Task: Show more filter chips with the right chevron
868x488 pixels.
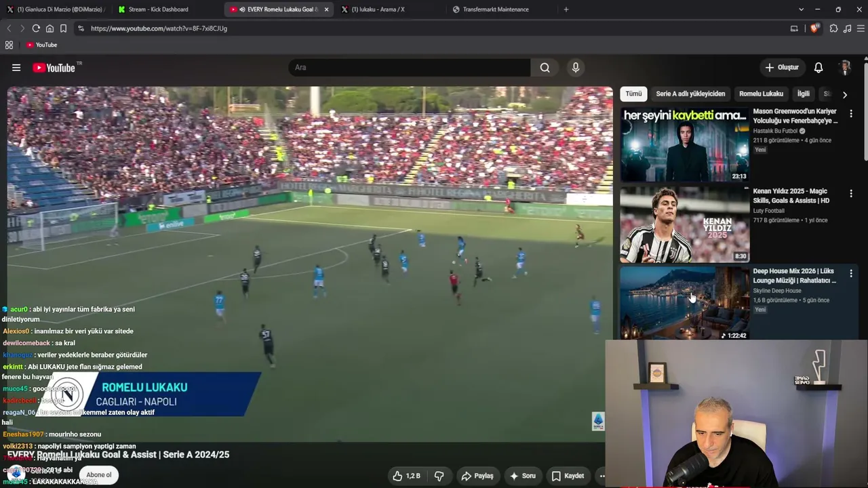Action: click(844, 94)
